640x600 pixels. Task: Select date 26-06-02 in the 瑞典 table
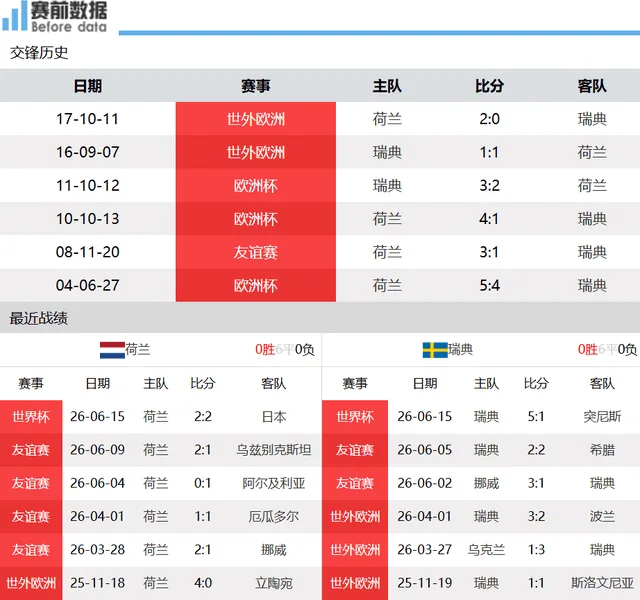pyautogui.click(x=424, y=483)
